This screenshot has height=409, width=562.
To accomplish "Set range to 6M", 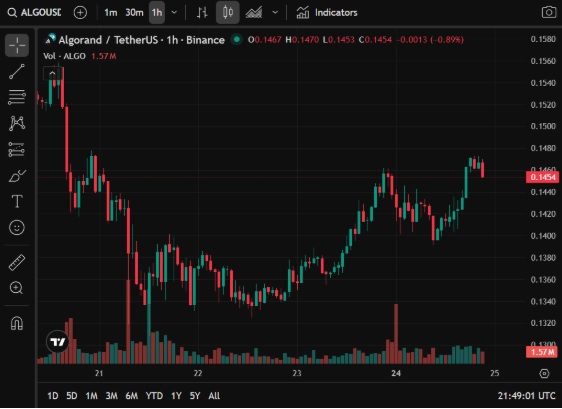I will [132, 396].
